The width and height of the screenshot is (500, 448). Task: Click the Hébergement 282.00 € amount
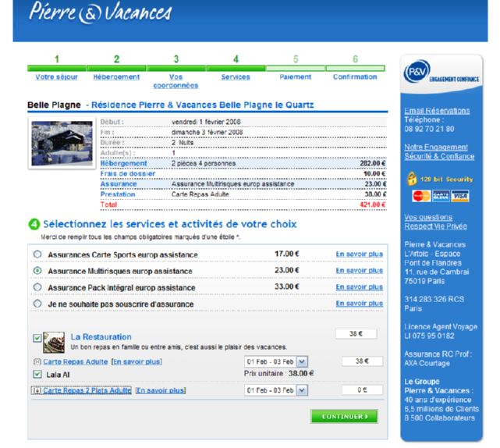pyautogui.click(x=372, y=163)
